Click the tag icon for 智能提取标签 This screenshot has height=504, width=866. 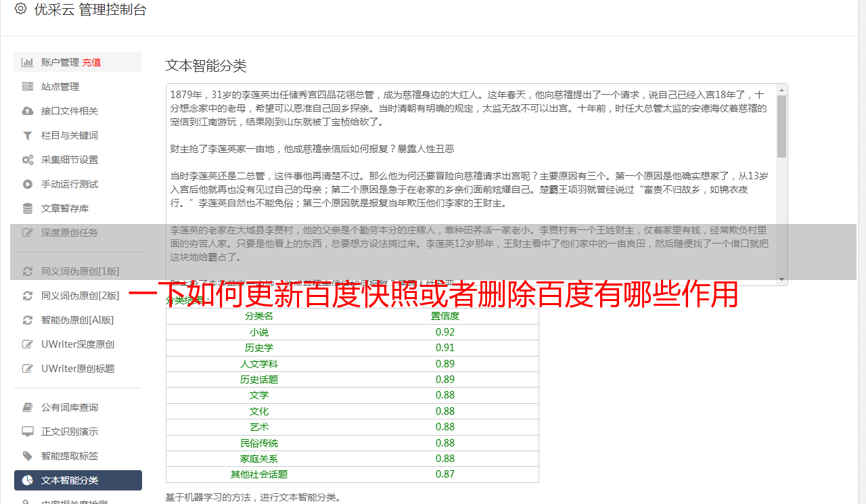tap(28, 456)
